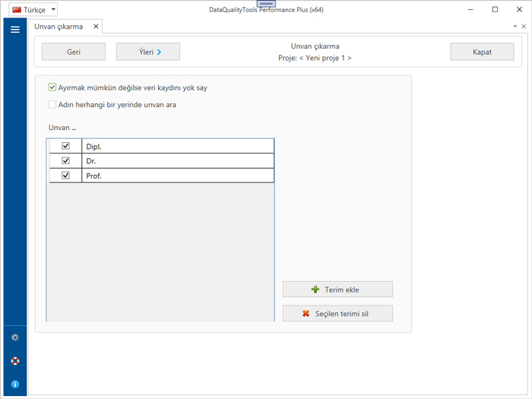This screenshot has width=532, height=399.
Task: Uncheck the Dipl. title checkbox
Action: [65, 146]
